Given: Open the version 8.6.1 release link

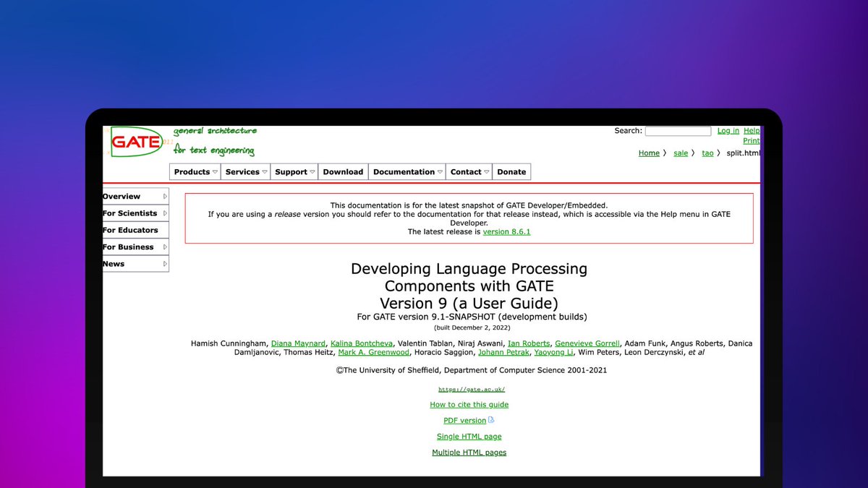Looking at the screenshot, I should 506,232.
